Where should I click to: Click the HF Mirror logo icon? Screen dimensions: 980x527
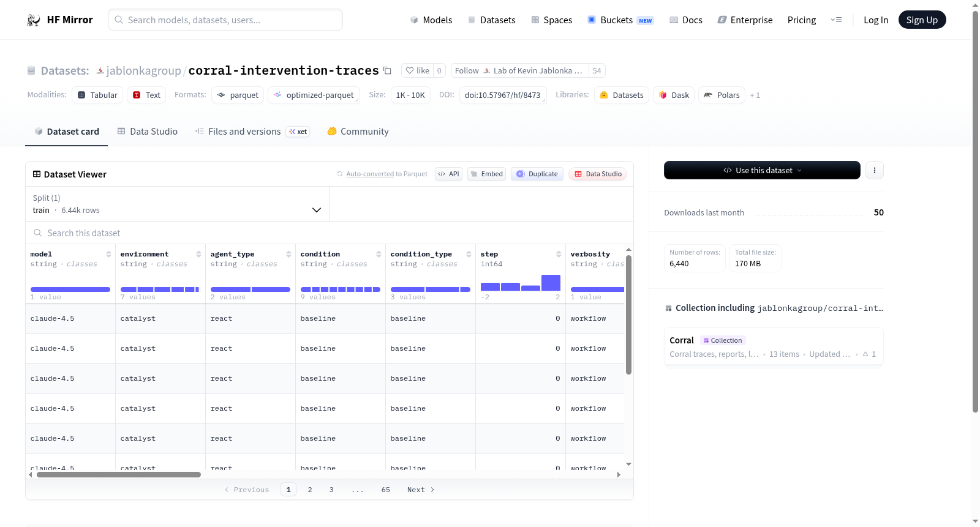point(34,20)
